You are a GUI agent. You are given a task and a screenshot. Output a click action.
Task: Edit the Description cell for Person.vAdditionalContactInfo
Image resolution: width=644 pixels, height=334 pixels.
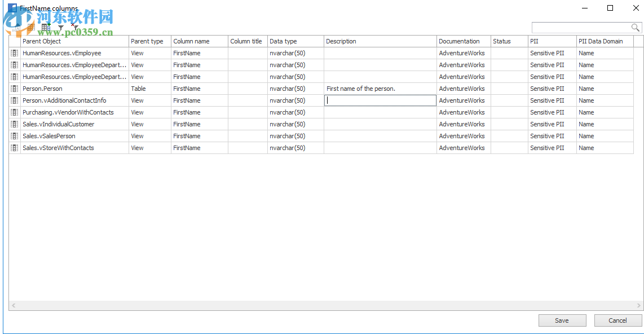coord(380,100)
